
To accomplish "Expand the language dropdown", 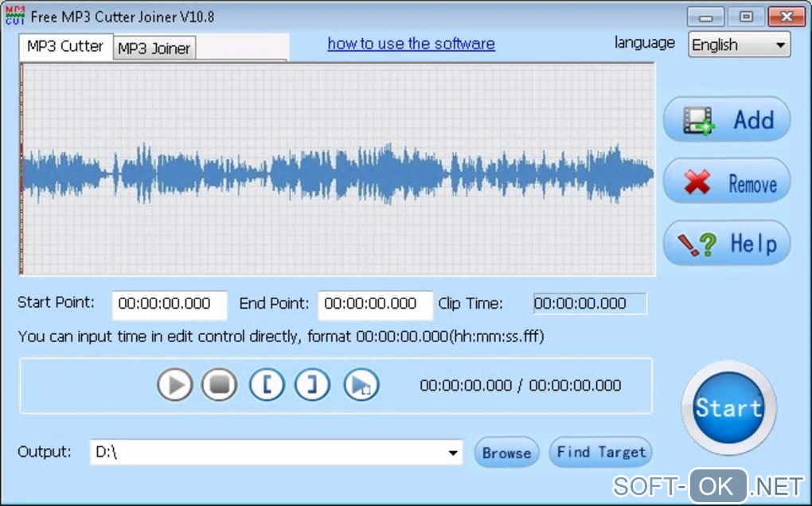I will click(x=739, y=45).
